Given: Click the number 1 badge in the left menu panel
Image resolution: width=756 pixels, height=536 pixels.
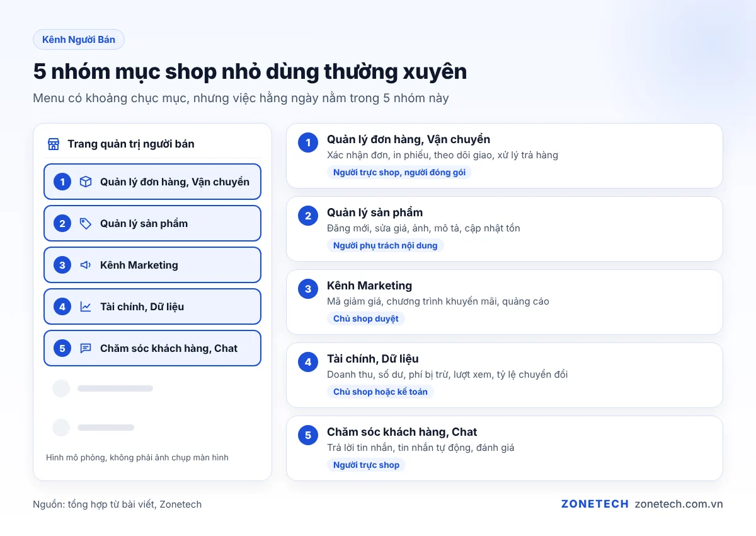Looking at the screenshot, I should 62,182.
